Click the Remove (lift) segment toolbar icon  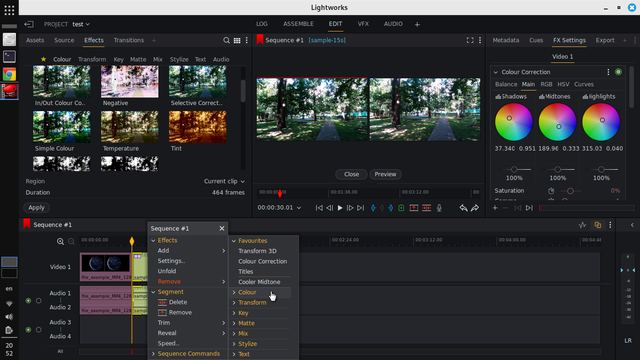click(x=414, y=208)
